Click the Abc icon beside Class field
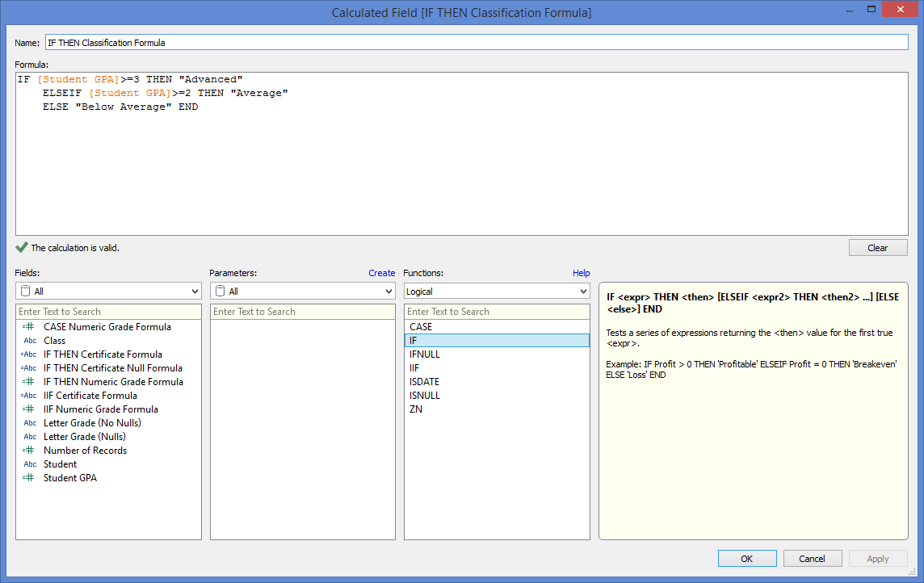This screenshot has height=583, width=924. point(29,341)
